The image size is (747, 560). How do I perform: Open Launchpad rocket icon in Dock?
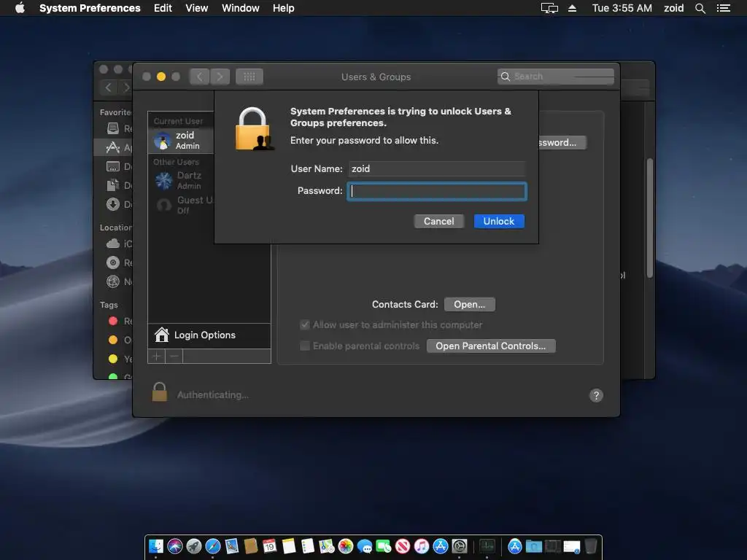[194, 546]
